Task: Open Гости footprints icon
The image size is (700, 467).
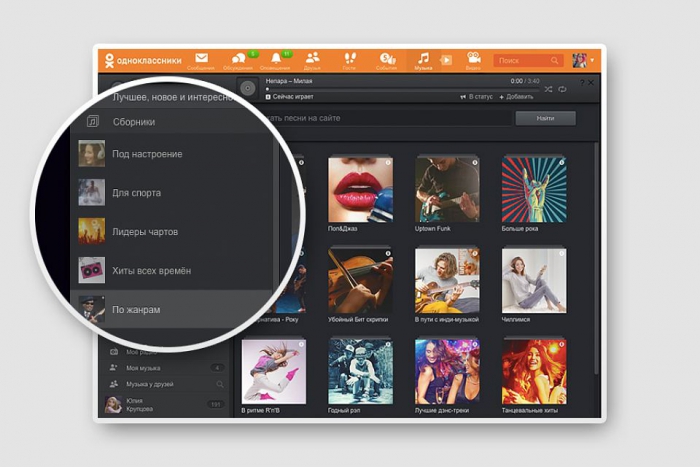Action: click(350, 58)
